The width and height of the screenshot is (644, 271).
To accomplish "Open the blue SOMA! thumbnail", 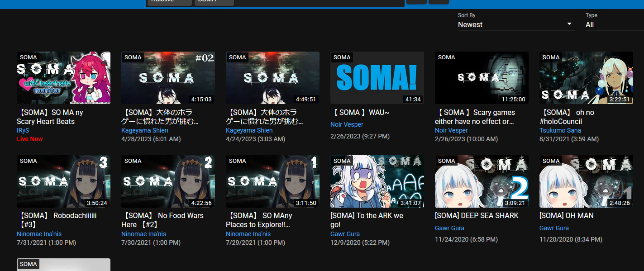I will pyautogui.click(x=377, y=78).
